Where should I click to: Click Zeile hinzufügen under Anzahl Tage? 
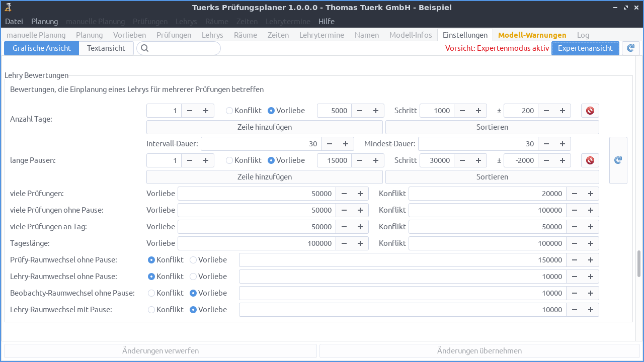pos(264,127)
